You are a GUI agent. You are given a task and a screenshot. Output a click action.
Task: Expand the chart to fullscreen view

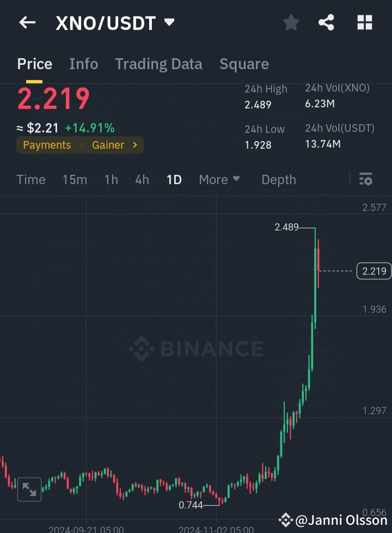coord(29,489)
